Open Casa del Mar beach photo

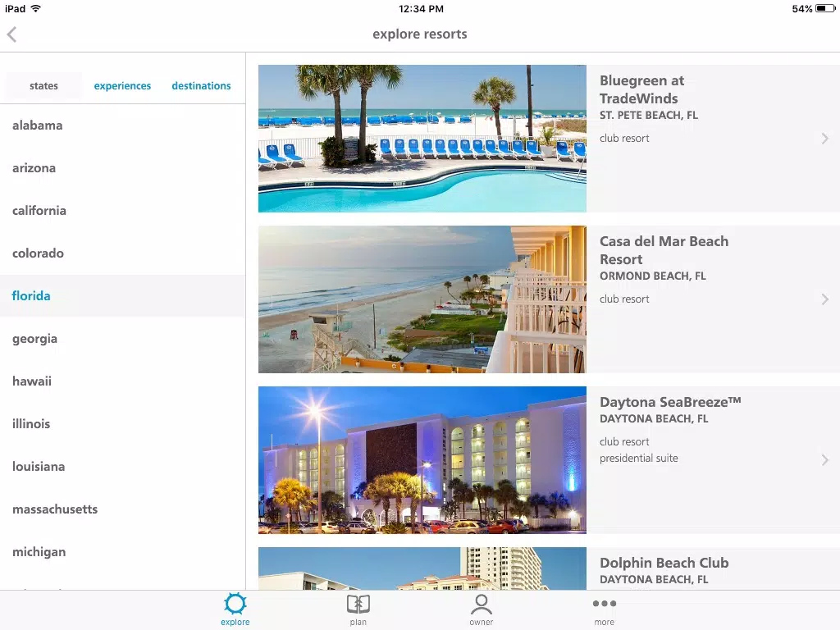[422, 299]
